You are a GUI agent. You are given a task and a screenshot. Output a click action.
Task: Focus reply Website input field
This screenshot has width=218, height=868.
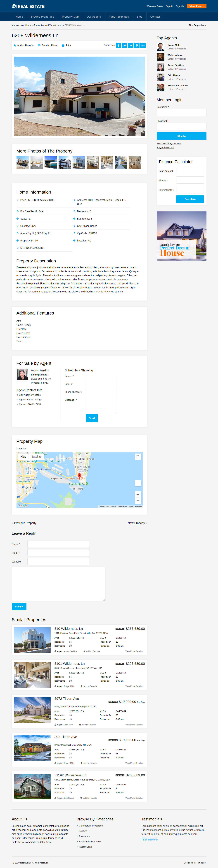[58, 562]
